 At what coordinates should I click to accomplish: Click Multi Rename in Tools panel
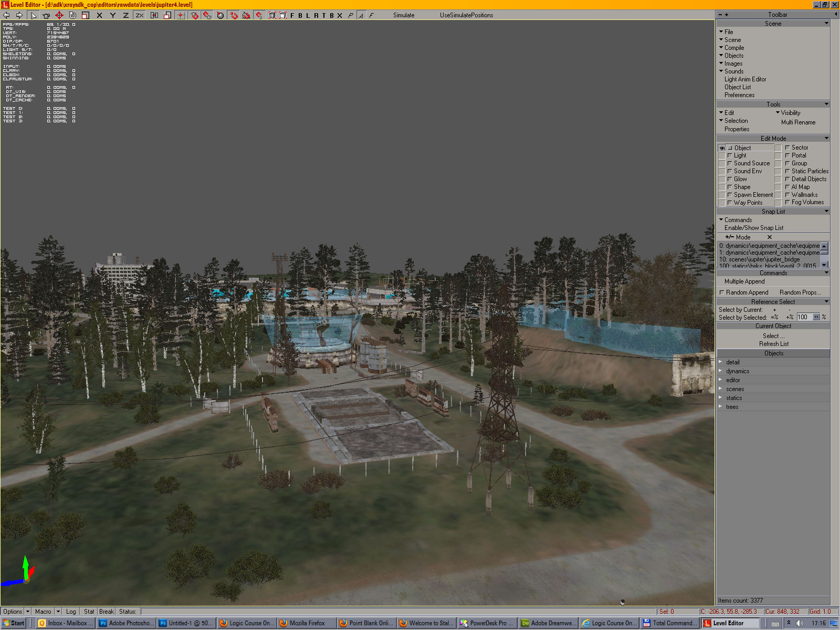tap(798, 122)
